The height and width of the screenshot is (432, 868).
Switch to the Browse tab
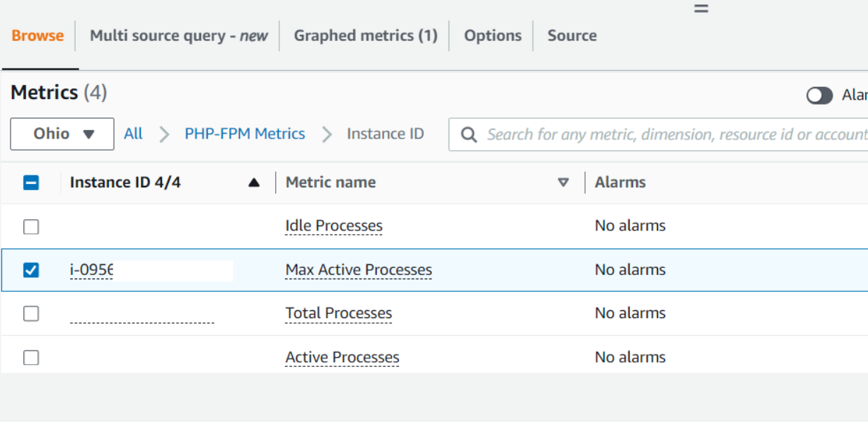point(37,35)
